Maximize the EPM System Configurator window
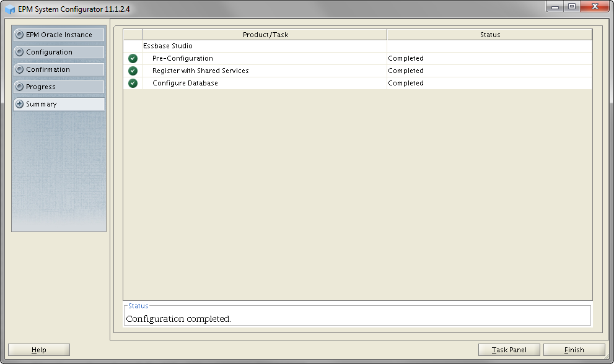 [572, 7]
